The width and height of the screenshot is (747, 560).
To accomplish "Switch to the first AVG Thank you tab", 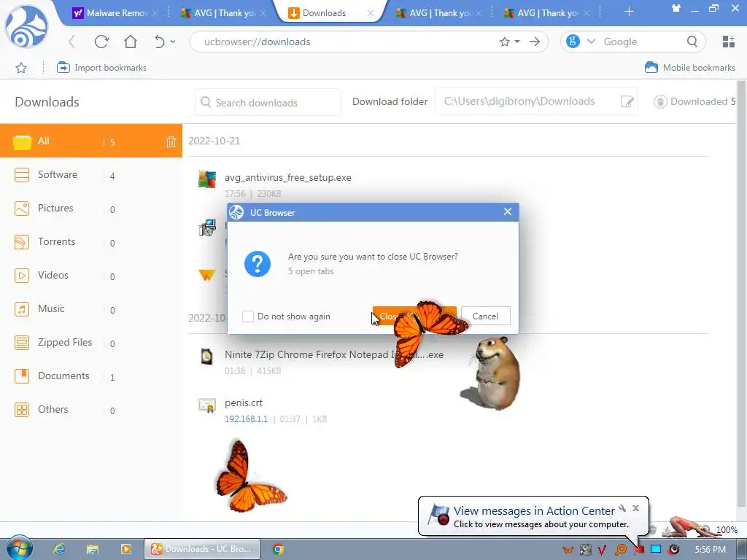I will click(224, 13).
